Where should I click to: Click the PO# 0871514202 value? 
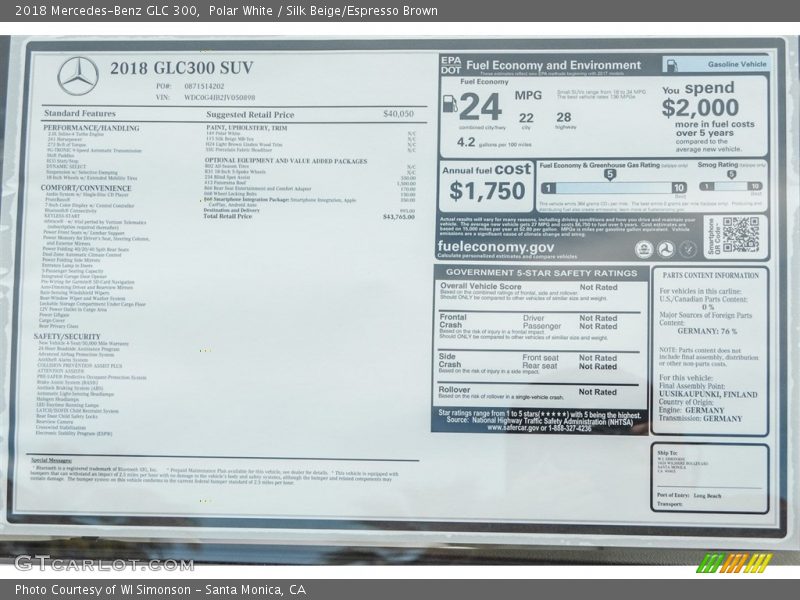204,86
